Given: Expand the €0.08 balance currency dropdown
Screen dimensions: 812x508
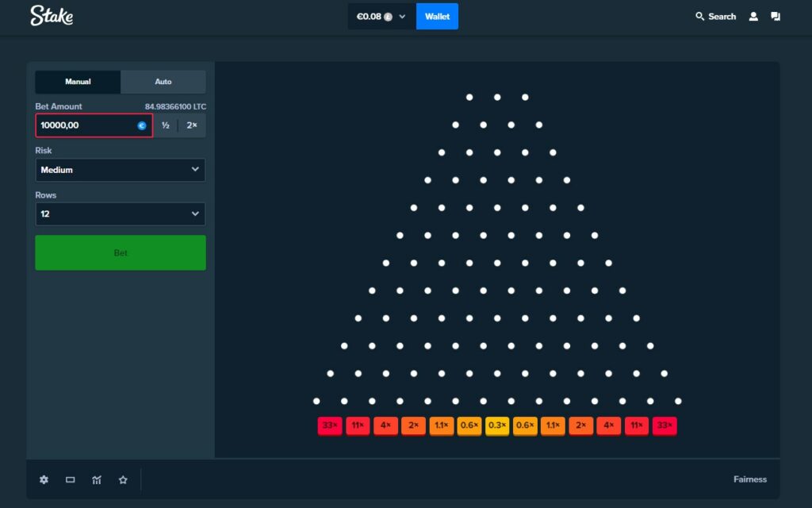Looking at the screenshot, I should (x=381, y=17).
